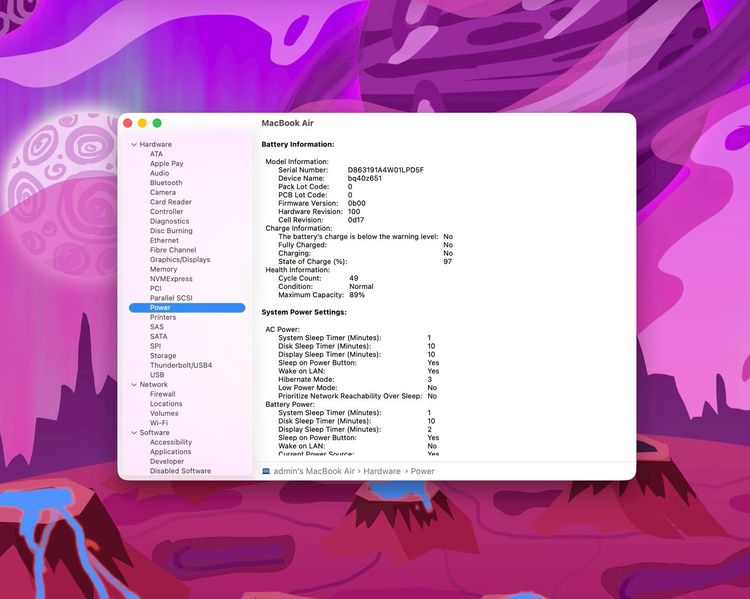
Task: Open the Fibre Channel entry
Action: click(173, 250)
